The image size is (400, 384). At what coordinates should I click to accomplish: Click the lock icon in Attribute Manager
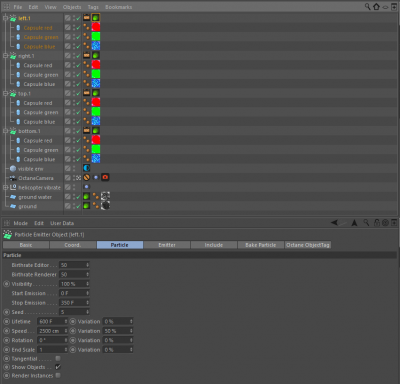377,222
